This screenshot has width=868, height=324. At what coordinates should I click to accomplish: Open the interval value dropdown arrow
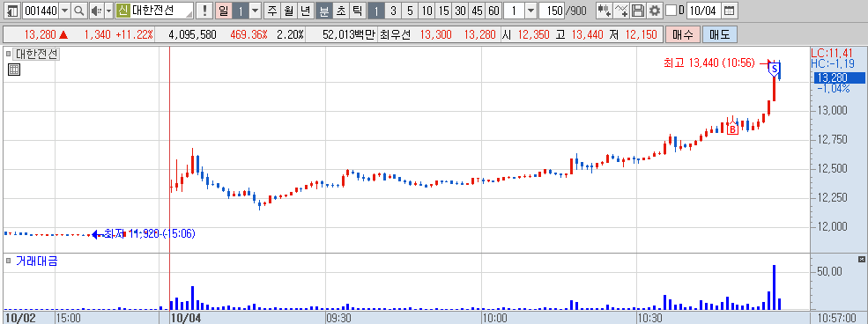click(x=530, y=11)
